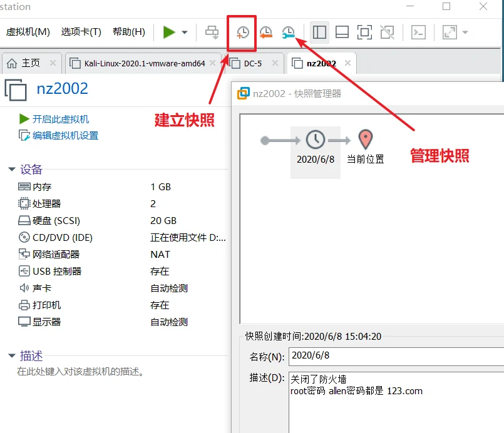504x433 pixels.
Task: Click the 正在使用文件 D:... value
Action: pyautogui.click(x=188, y=237)
